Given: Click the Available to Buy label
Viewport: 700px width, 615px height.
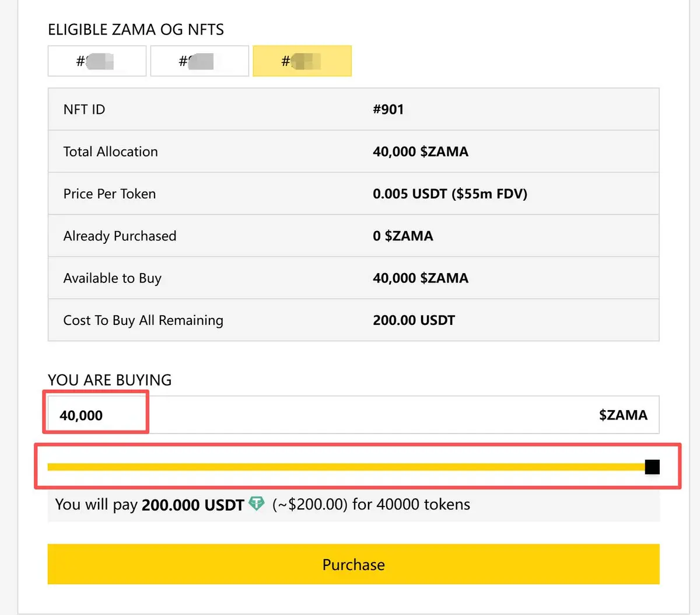Looking at the screenshot, I should click(x=112, y=278).
